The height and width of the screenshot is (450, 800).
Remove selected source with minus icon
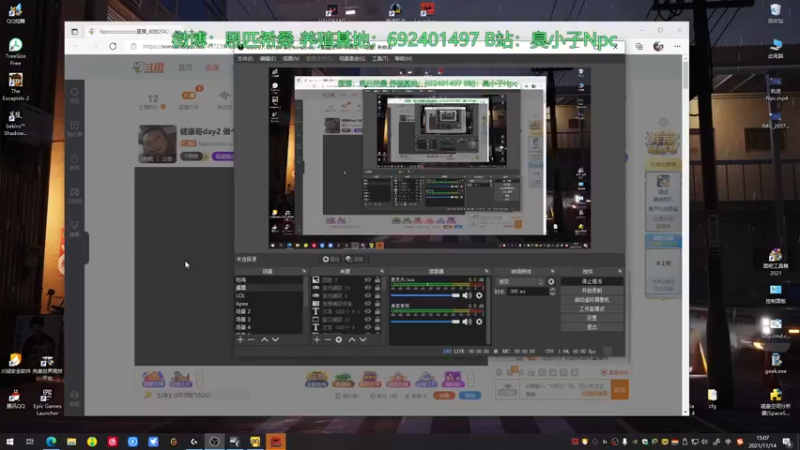(x=328, y=340)
